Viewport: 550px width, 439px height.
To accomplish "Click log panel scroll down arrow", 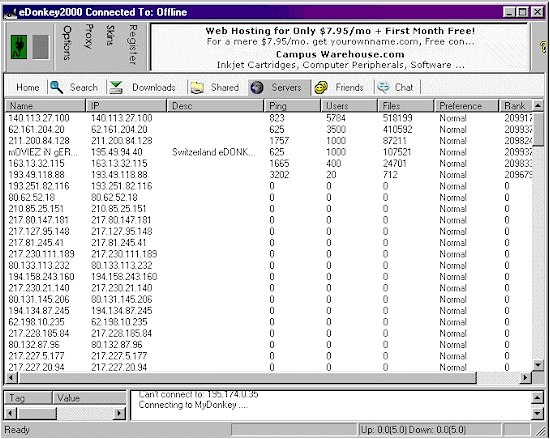I will coord(538,413).
